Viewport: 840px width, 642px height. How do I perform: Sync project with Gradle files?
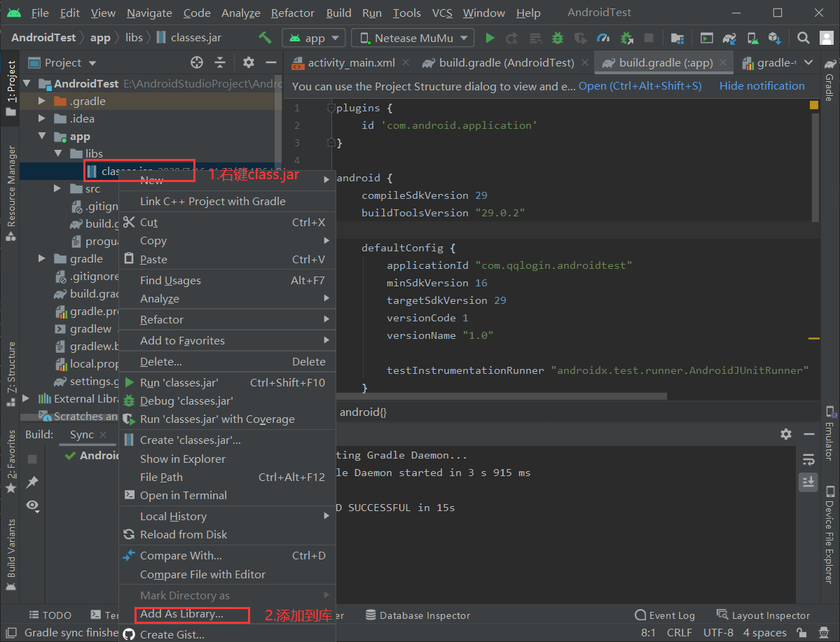(x=729, y=38)
